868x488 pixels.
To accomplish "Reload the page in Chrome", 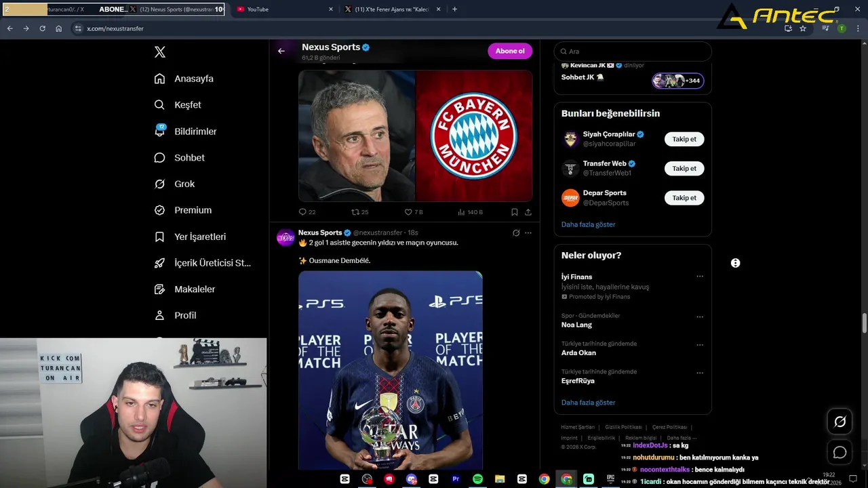I will click(42, 28).
